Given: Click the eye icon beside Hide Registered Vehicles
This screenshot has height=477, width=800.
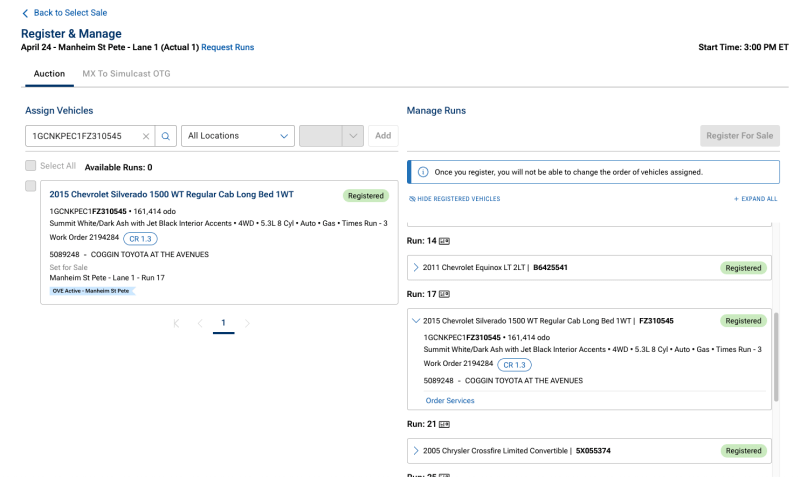Looking at the screenshot, I should tap(412, 199).
